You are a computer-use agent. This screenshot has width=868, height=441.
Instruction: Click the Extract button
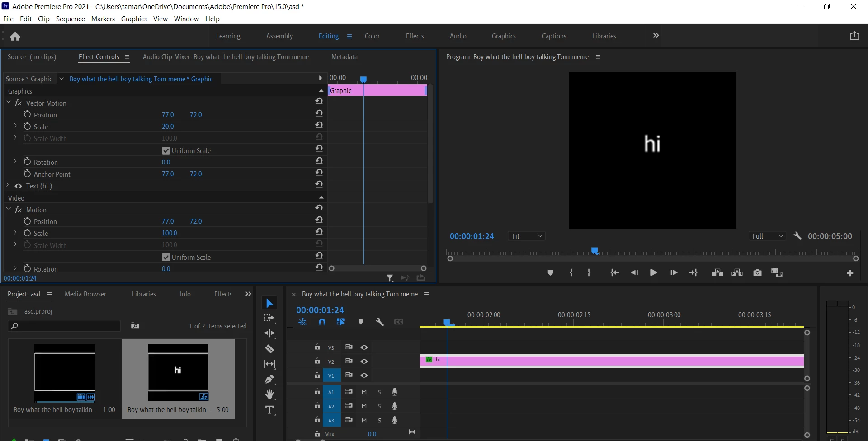click(x=737, y=272)
